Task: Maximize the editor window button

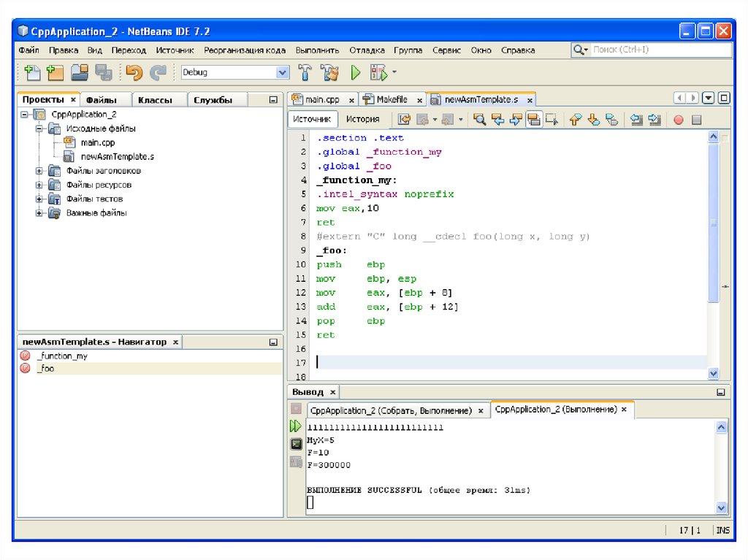Action: [724, 99]
